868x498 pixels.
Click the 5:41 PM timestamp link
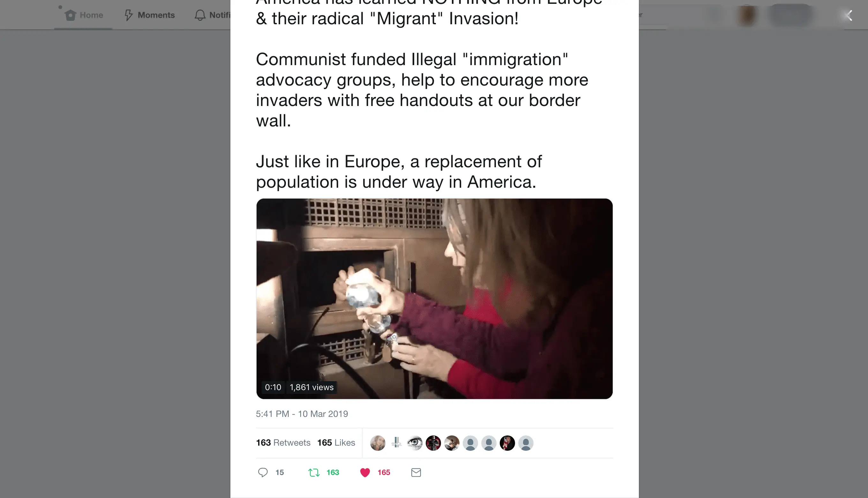pyautogui.click(x=302, y=414)
